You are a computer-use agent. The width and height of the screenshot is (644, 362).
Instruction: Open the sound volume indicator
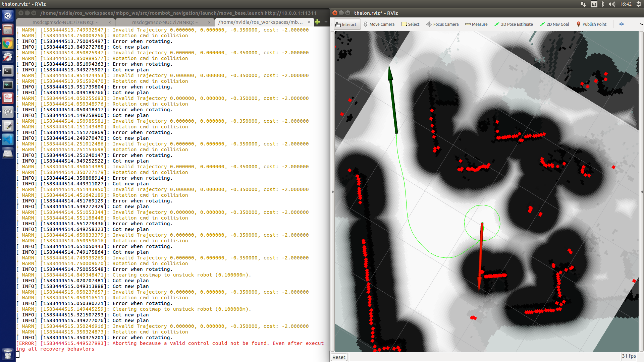tap(612, 4)
